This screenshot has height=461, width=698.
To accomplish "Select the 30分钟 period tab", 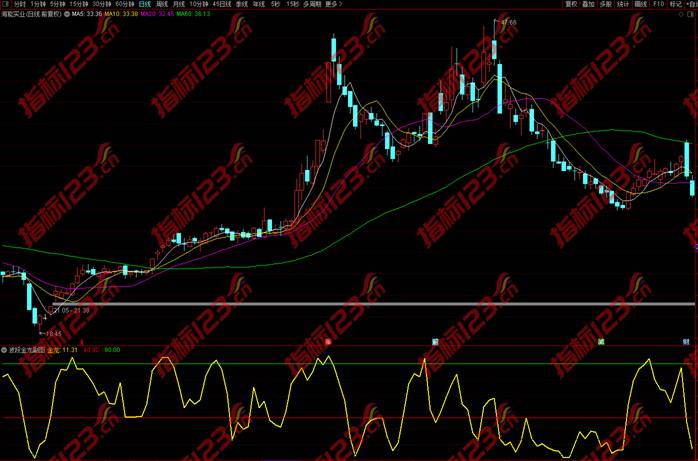I will pos(102,4).
